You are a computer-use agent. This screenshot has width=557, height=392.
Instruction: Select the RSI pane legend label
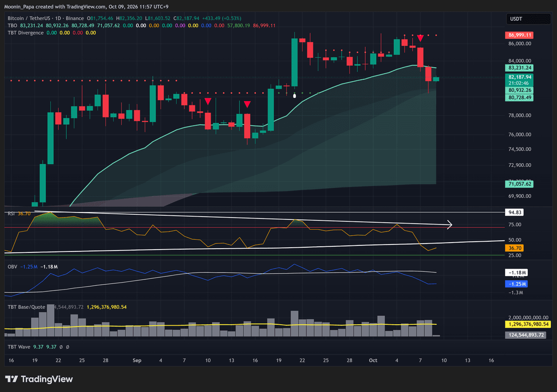[12, 213]
